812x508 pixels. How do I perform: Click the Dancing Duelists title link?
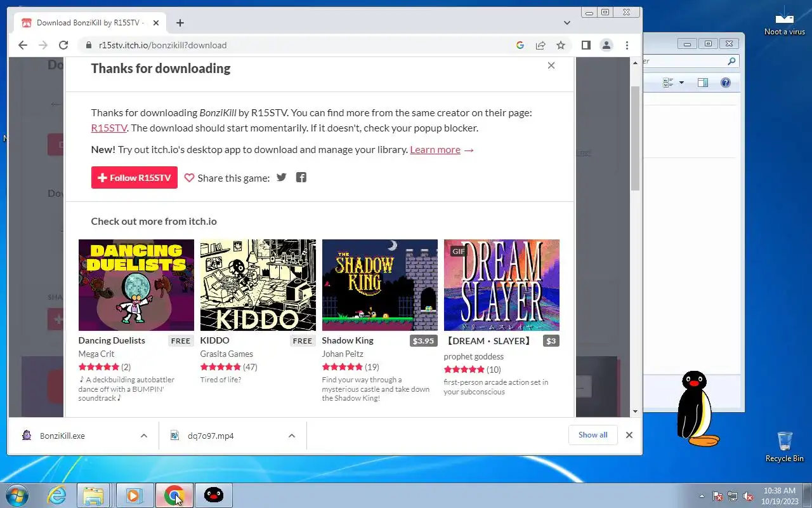pyautogui.click(x=112, y=340)
